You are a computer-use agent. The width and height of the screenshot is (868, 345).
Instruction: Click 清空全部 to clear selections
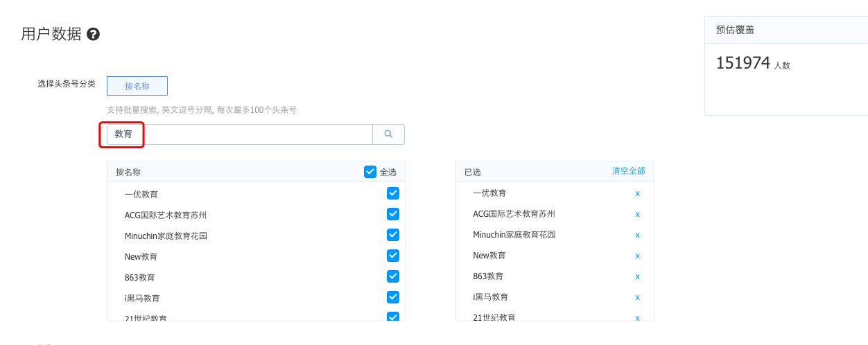coord(628,171)
